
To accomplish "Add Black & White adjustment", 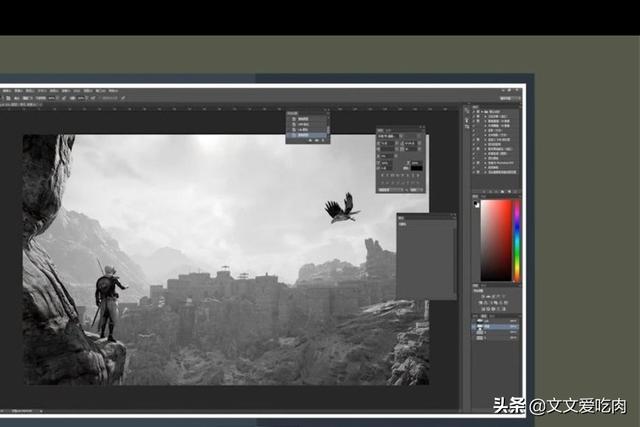I will (490, 302).
